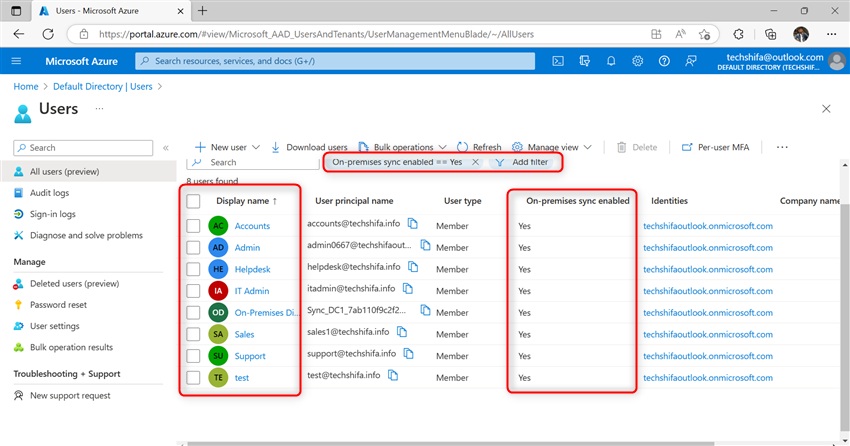Open the Azure portal hamburger menu
The height and width of the screenshot is (446, 850).
click(16, 61)
